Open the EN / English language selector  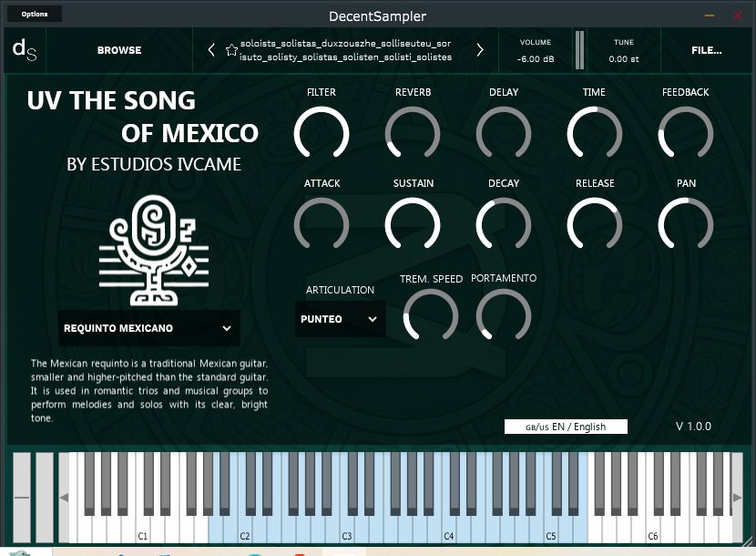(566, 427)
